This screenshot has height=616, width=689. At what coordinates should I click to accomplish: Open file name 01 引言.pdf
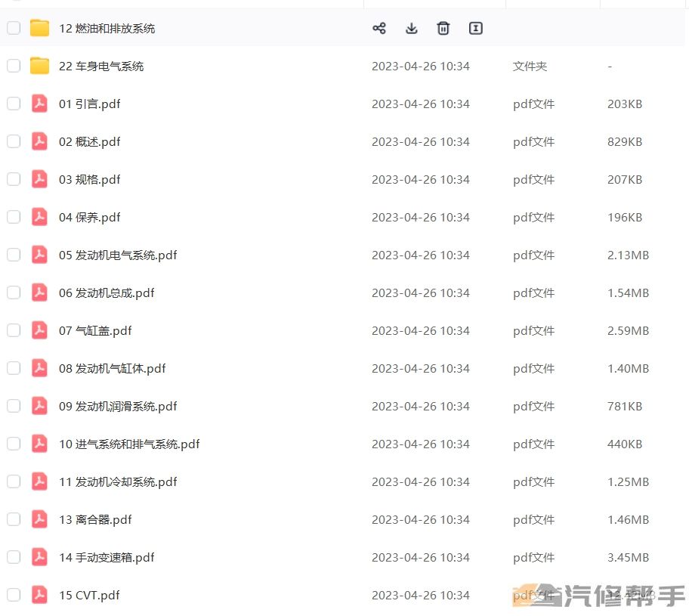90,104
